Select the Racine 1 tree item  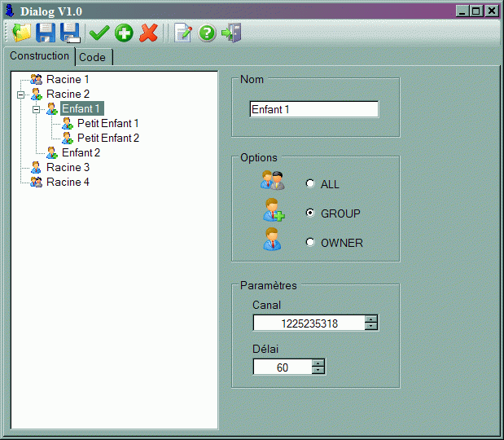(68, 80)
